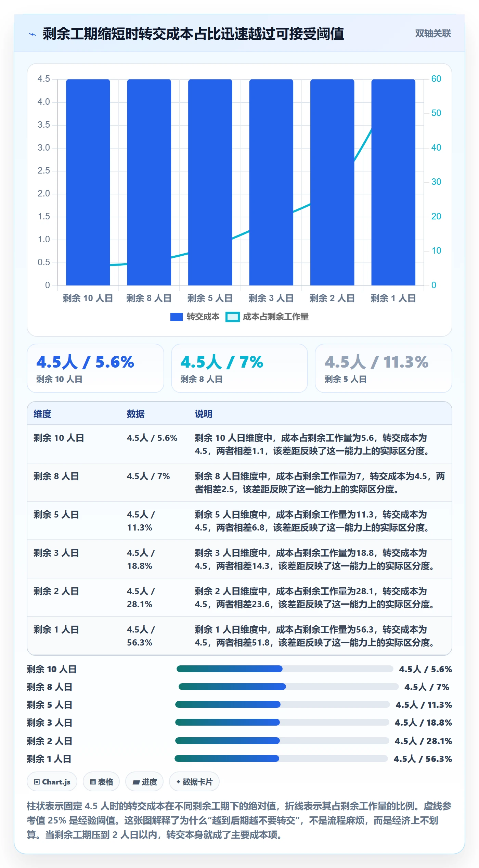
Task: Select the 表格 tag chip
Action: (x=101, y=782)
